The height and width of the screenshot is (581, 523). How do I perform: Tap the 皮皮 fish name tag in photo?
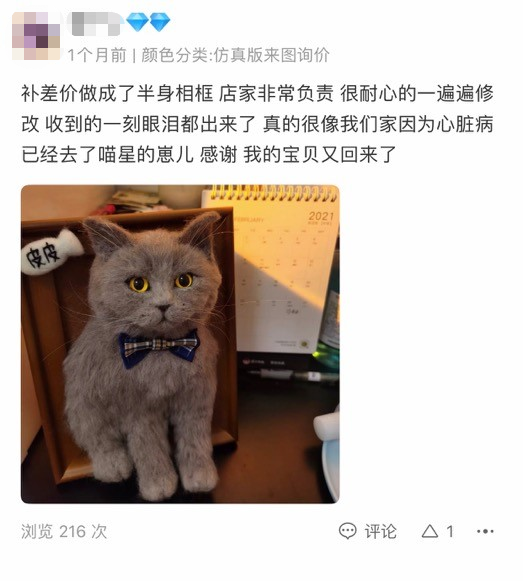pos(52,252)
